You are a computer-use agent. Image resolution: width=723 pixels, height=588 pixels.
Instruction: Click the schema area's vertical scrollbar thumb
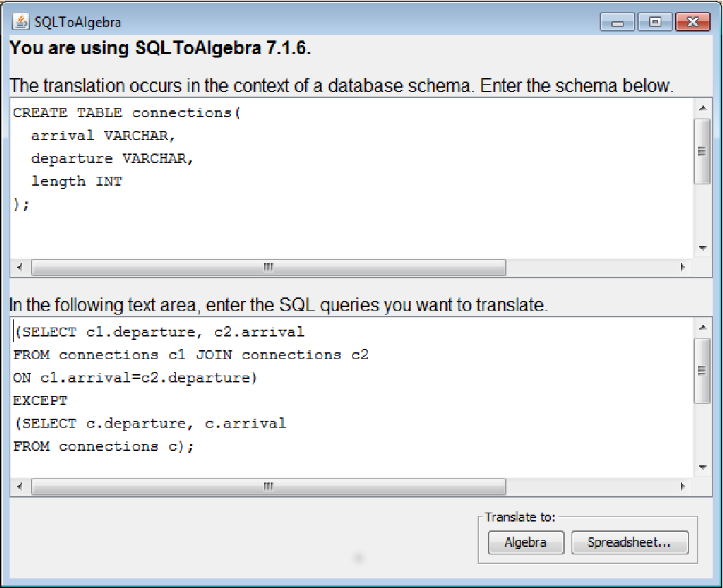pos(702,151)
